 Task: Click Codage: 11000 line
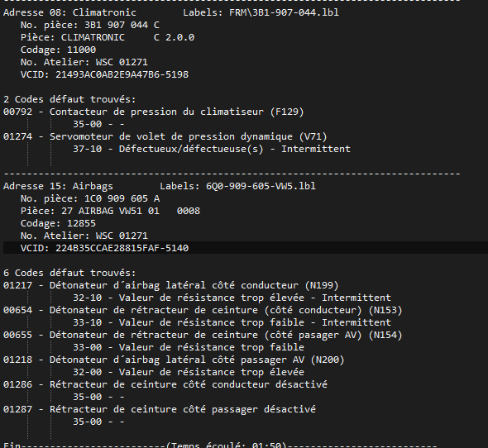58,50
